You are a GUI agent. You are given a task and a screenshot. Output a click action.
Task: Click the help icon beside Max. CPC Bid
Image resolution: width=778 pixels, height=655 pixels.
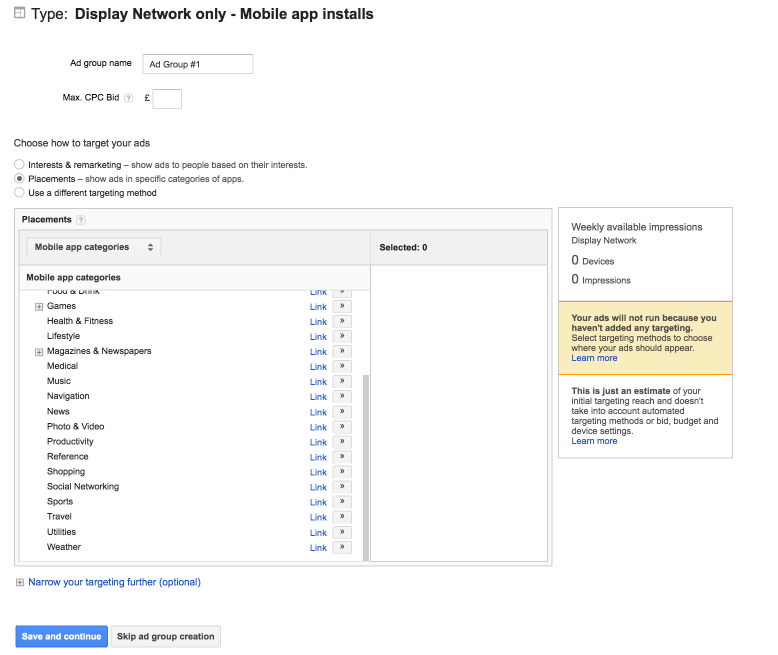pos(128,98)
